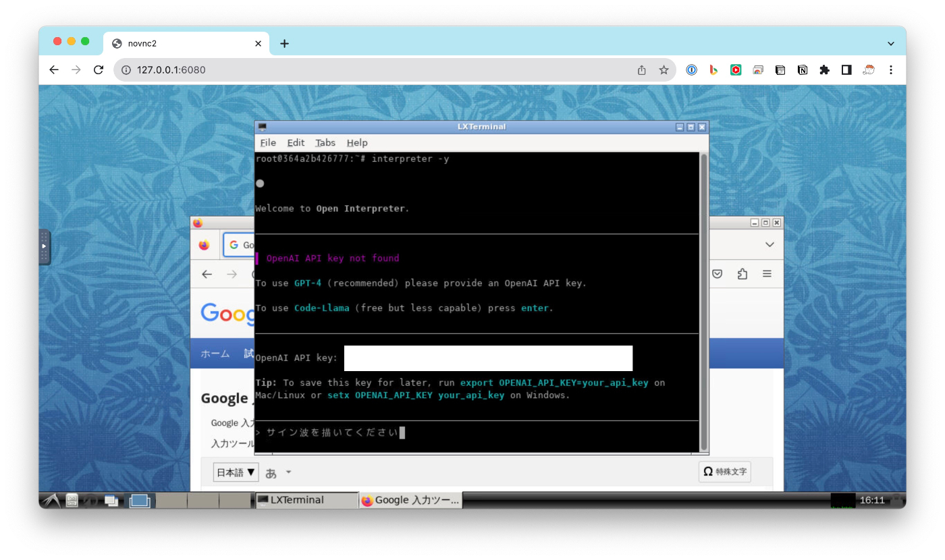Click the LXTerminal vertical scrollbar

(704, 302)
